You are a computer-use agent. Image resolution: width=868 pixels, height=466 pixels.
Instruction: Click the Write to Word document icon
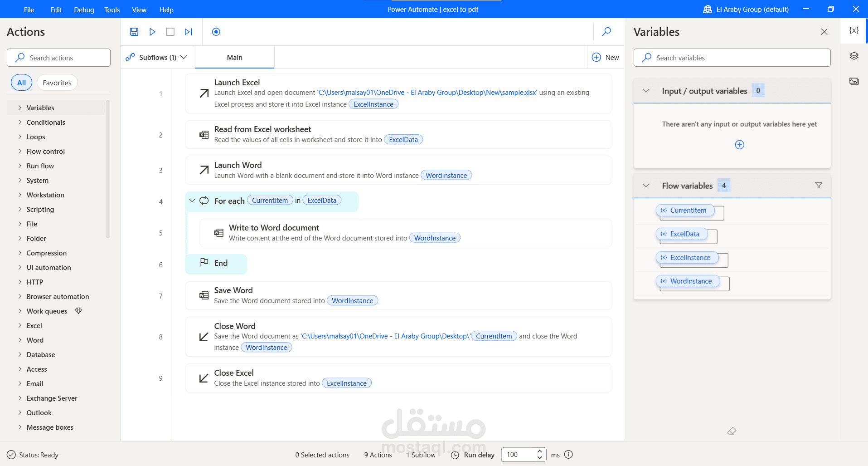coord(218,233)
